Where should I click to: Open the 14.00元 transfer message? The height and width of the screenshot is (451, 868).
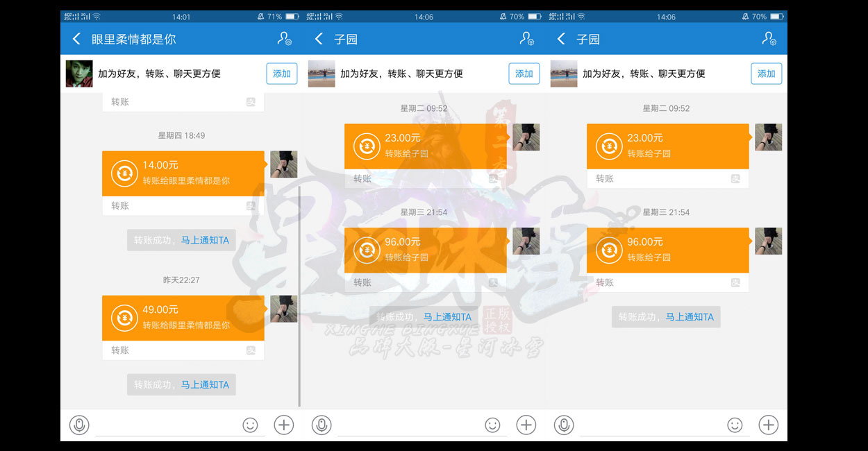[x=183, y=173]
